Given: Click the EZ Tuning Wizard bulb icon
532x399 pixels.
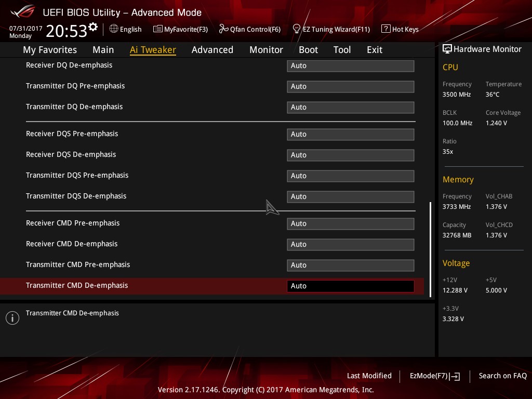Looking at the screenshot, I should click(x=296, y=29).
